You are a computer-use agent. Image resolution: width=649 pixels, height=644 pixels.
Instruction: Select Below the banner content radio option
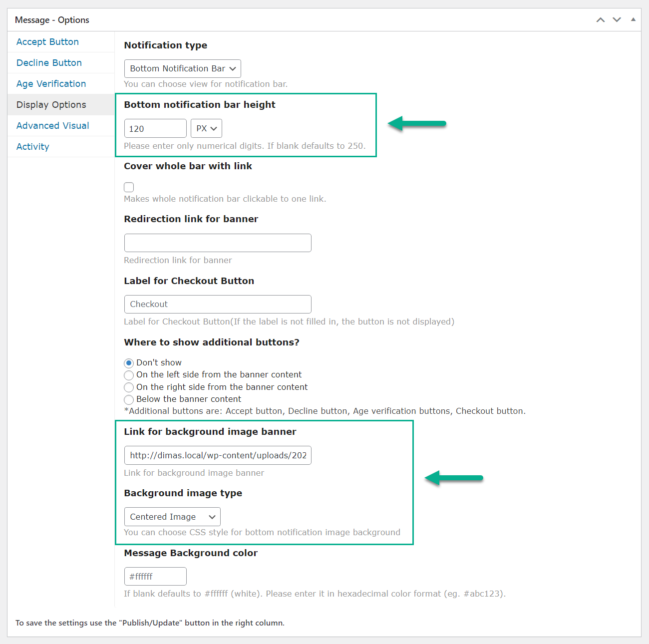point(129,399)
